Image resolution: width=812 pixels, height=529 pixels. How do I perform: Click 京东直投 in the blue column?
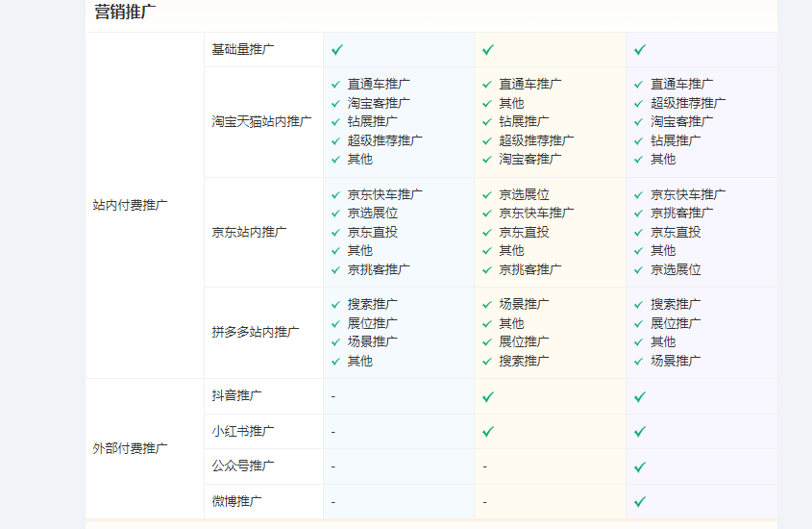click(372, 232)
